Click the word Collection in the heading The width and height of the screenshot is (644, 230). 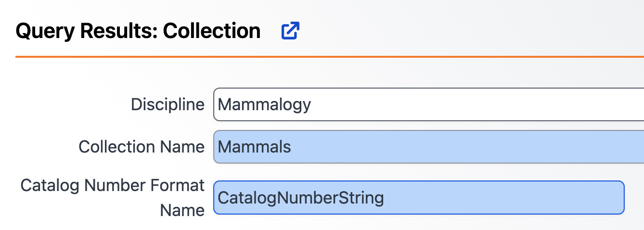[212, 31]
